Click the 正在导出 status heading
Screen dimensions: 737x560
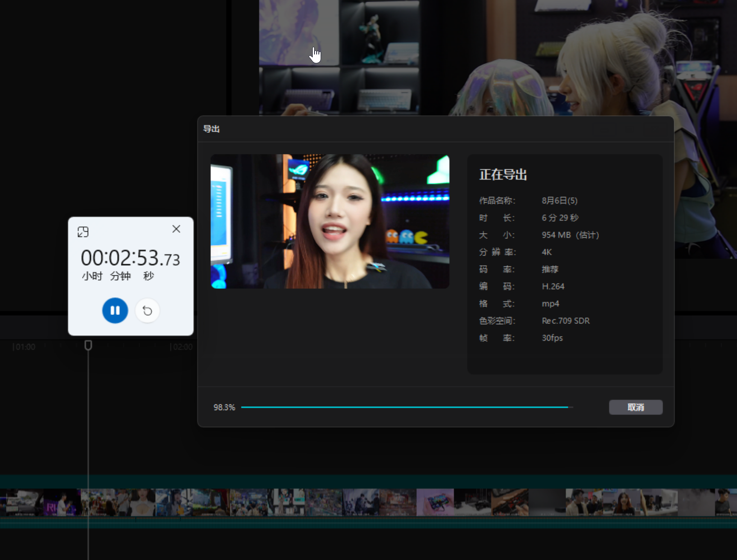coord(503,175)
